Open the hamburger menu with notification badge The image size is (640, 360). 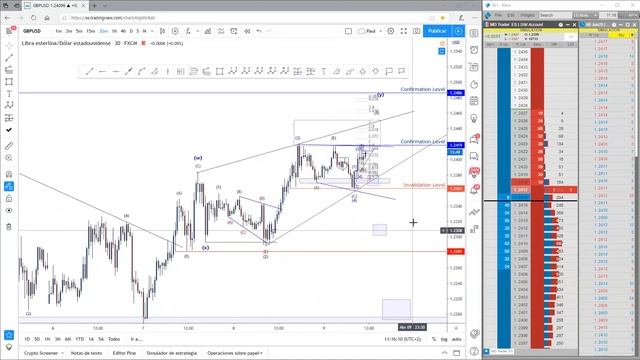[9, 31]
